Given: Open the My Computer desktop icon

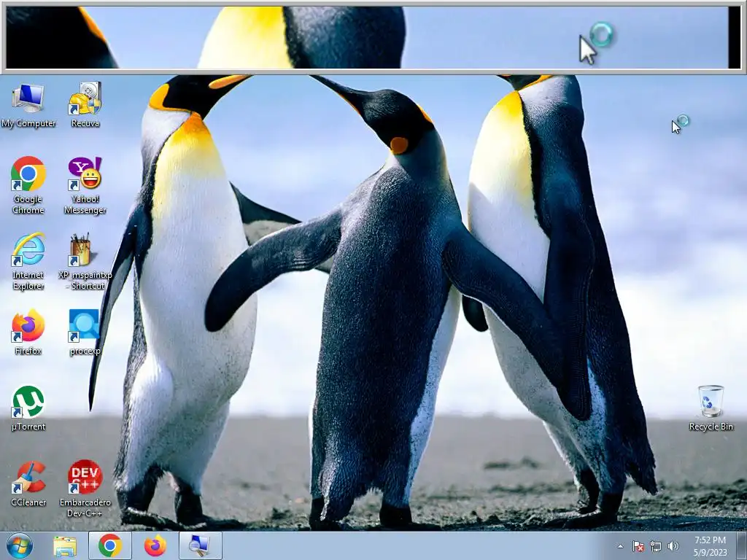Looking at the screenshot, I should coord(28,105).
